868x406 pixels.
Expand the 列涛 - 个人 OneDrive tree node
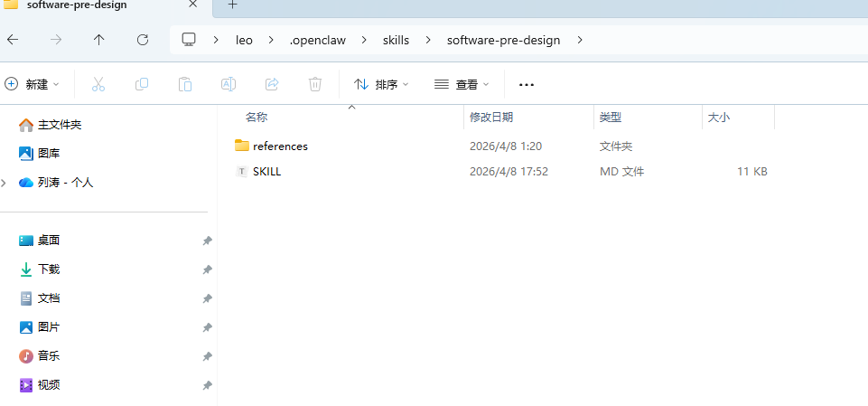tap(5, 183)
